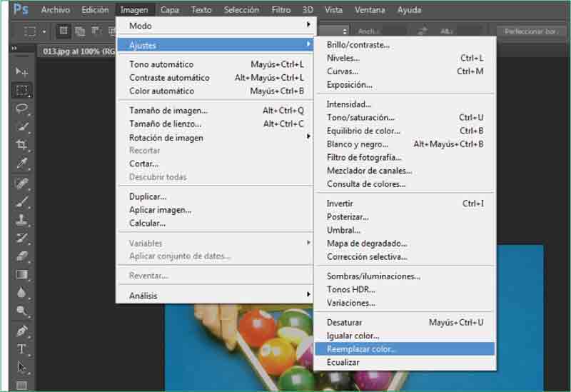Pick the Lasso tool
The width and height of the screenshot is (571, 392).
tap(22, 109)
